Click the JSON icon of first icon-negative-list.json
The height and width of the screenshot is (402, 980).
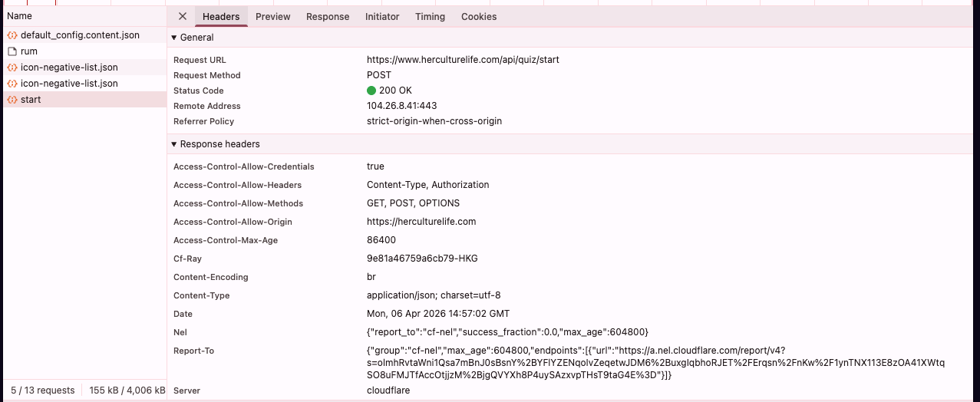12,68
